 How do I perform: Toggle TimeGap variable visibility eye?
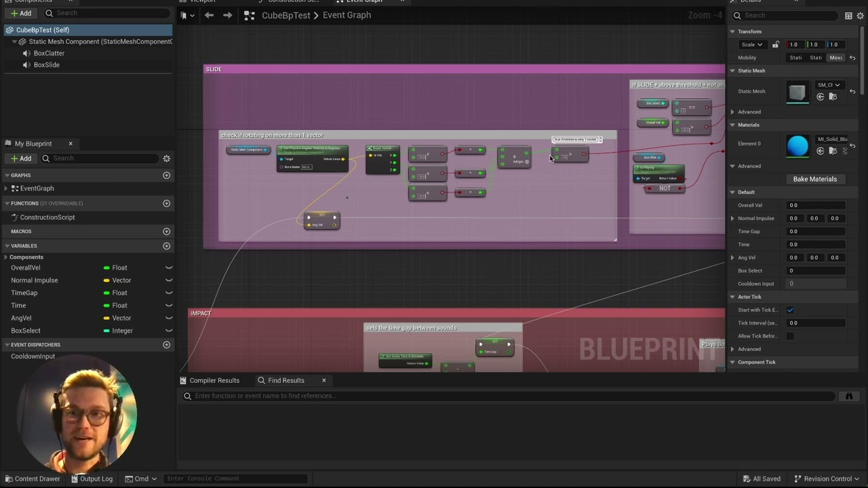pos(168,293)
